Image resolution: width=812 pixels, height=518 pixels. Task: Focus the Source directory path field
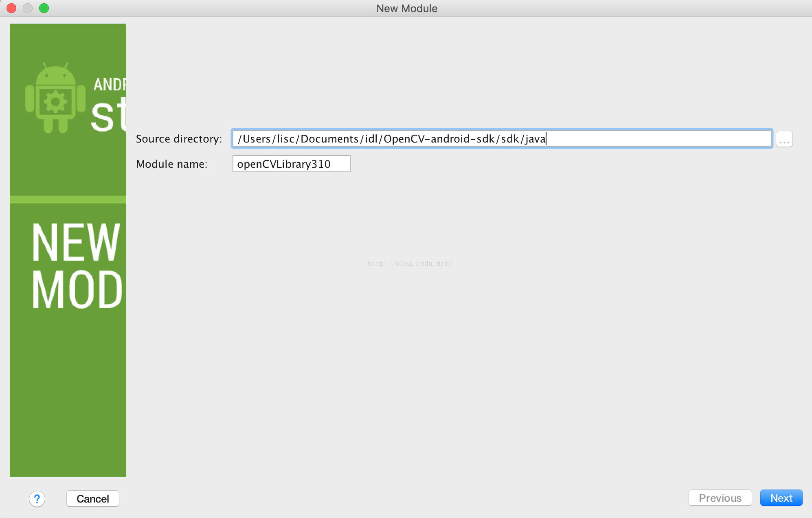coord(502,139)
